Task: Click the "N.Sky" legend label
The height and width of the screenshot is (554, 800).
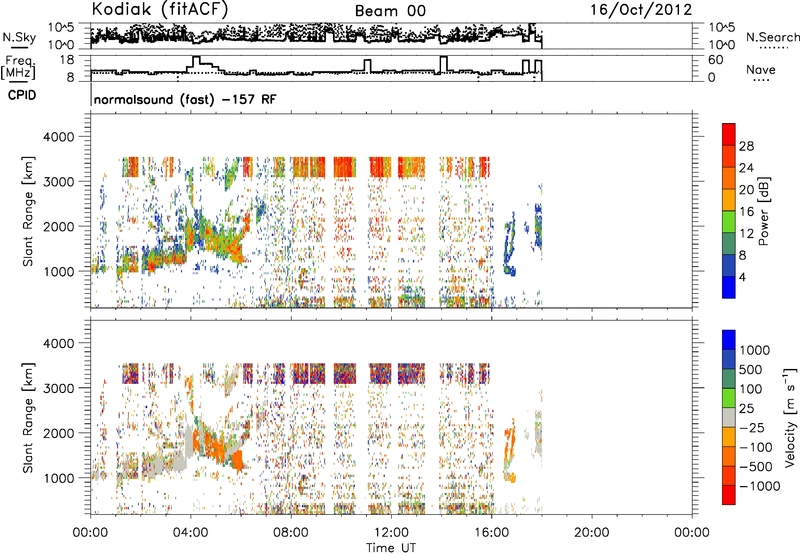Action: [19, 37]
